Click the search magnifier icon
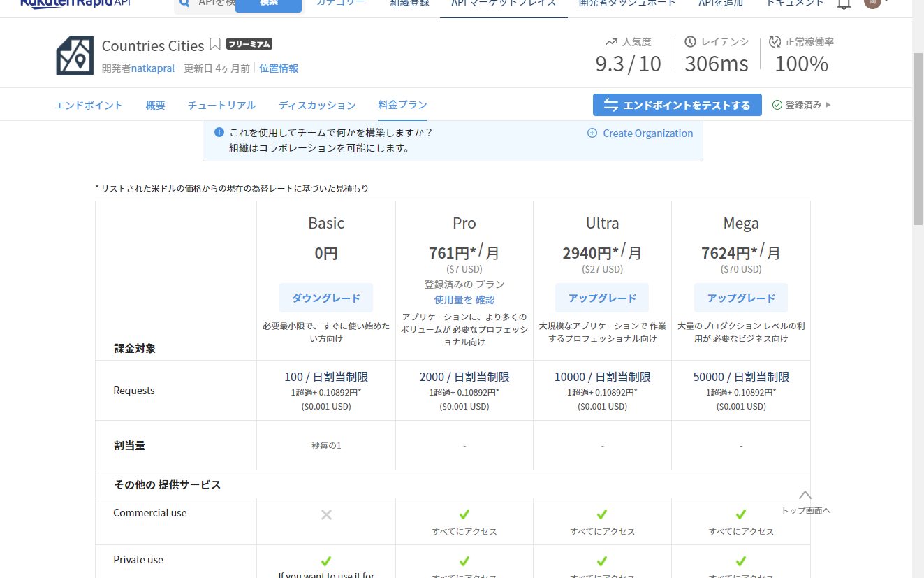Viewport: 924px width, 578px height. tap(185, 3)
